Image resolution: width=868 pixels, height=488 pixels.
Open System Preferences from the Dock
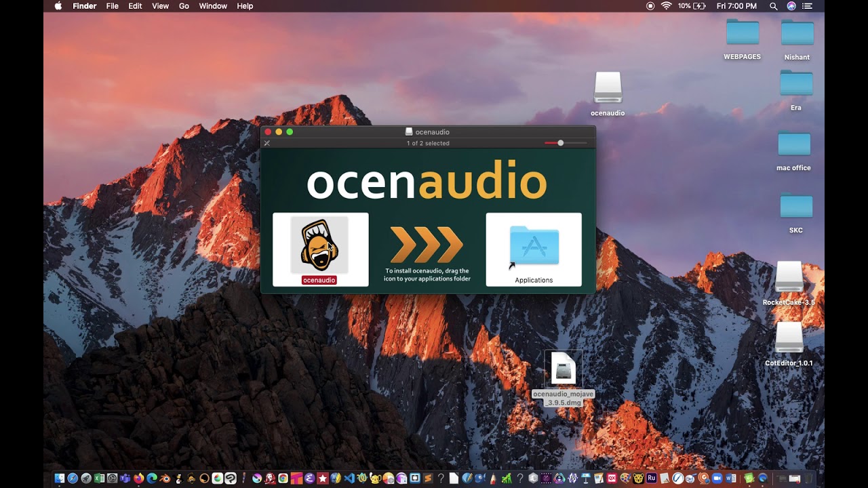[113, 479]
